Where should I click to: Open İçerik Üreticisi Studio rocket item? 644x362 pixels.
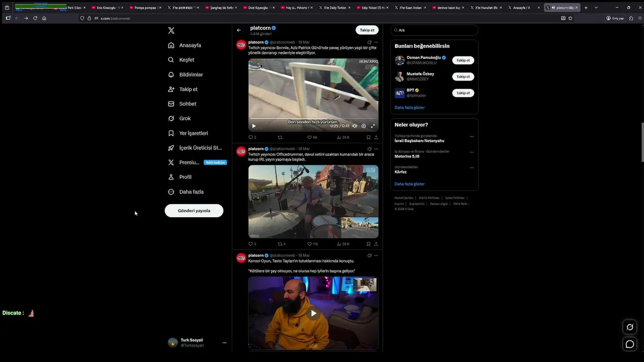(195, 148)
